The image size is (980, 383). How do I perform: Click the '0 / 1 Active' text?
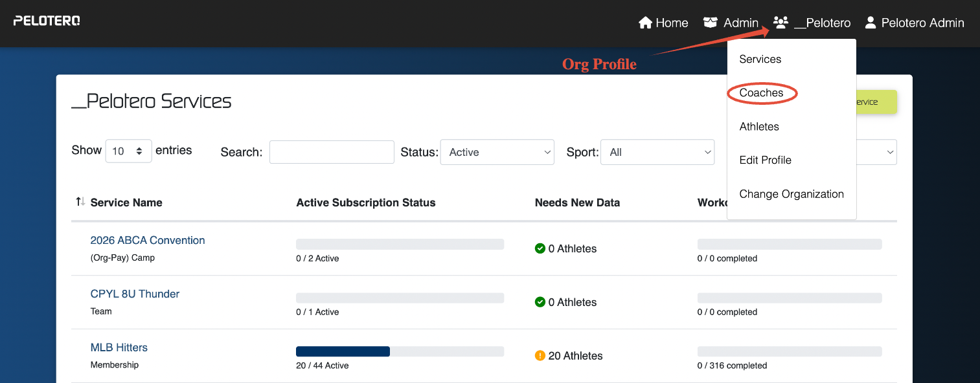pyautogui.click(x=317, y=312)
